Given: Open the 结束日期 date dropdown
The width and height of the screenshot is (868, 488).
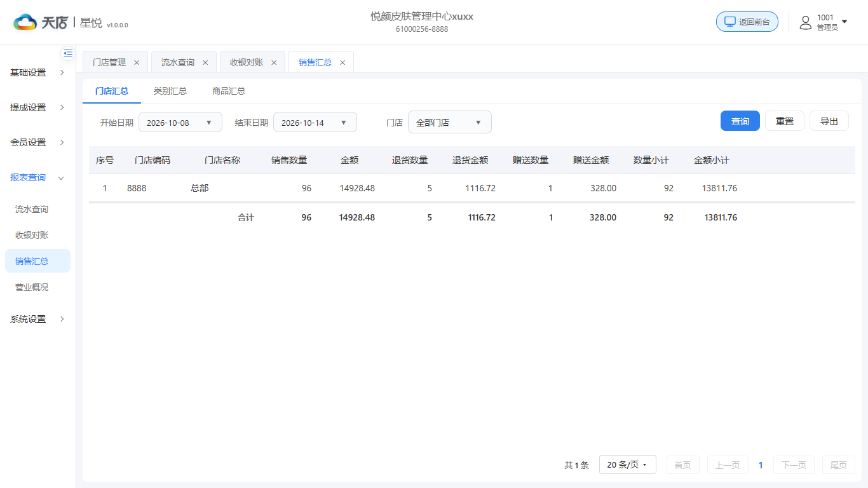Looking at the screenshot, I should click(x=315, y=122).
